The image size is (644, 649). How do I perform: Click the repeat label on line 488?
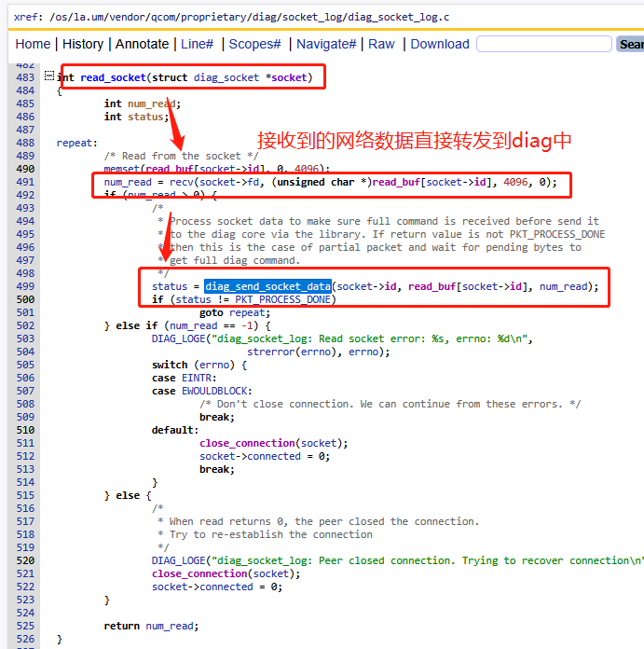pyautogui.click(x=74, y=144)
